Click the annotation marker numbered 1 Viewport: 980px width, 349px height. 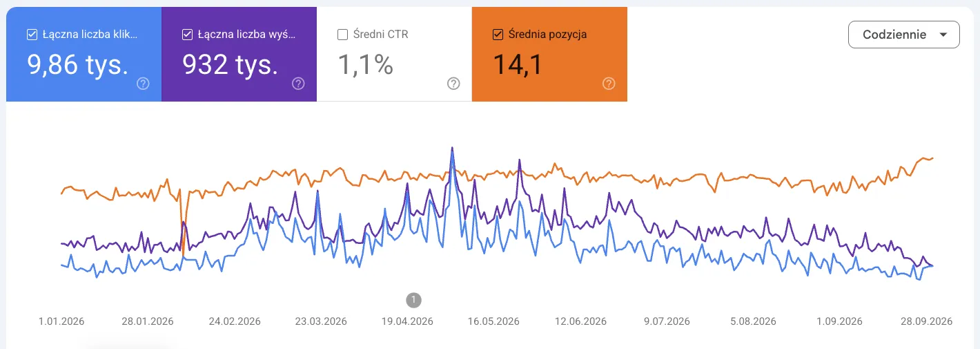(x=413, y=300)
